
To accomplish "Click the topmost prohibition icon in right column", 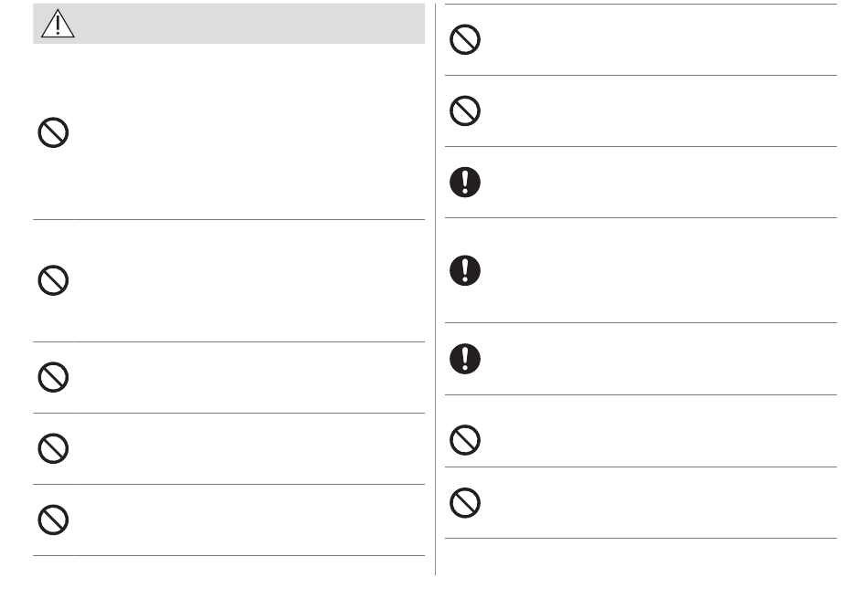I will coord(465,39).
